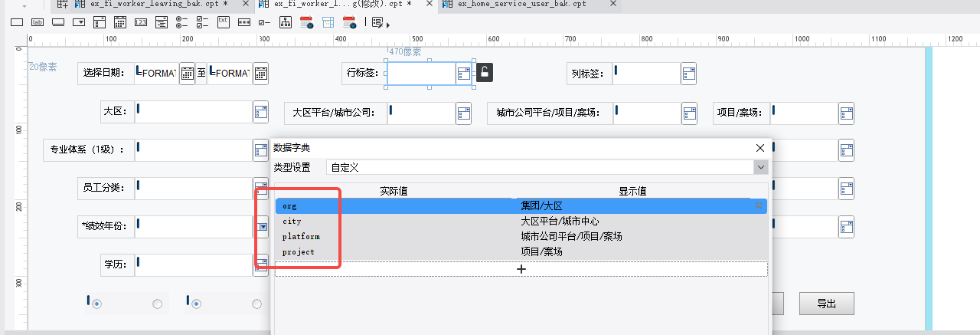Open the predefined widgets list icon
980x335 pixels.
[379, 23]
